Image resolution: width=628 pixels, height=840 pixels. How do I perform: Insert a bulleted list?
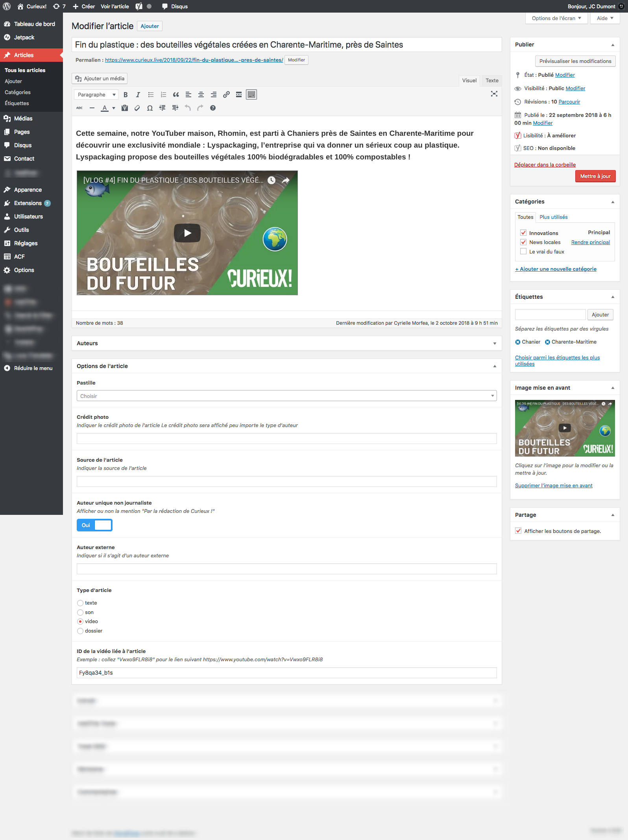151,95
